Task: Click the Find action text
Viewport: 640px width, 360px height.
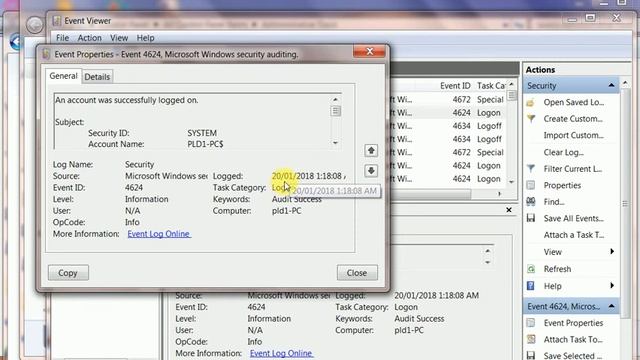Action: point(554,202)
